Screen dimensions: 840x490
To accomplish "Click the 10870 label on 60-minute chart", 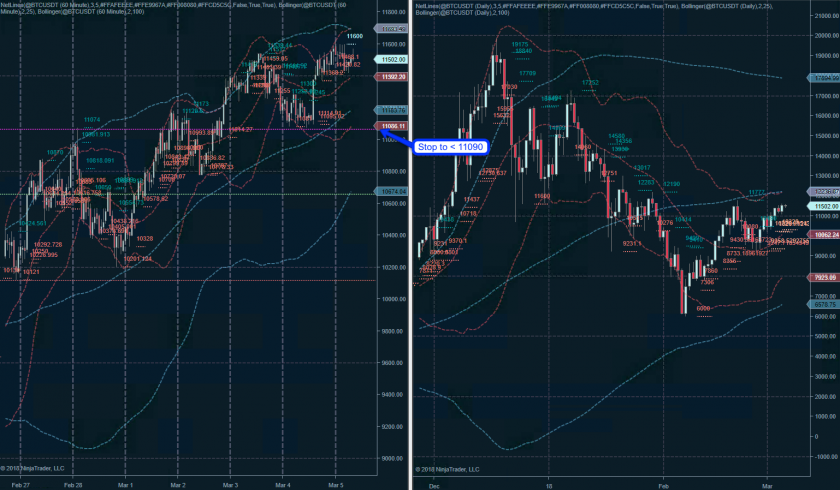I will 55,153.
